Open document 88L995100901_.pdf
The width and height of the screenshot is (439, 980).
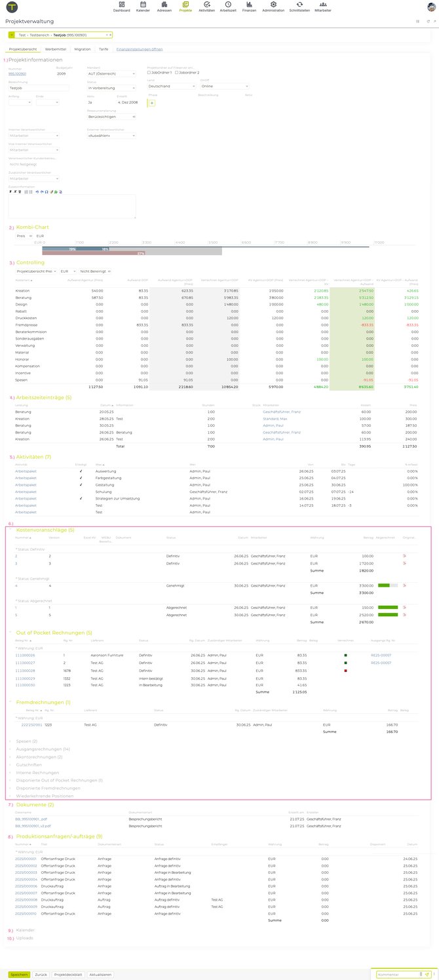[x=31, y=819]
